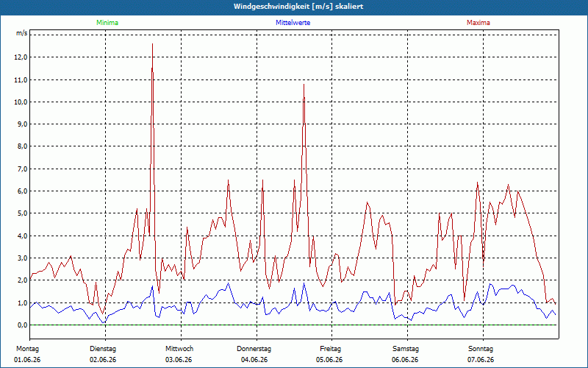This screenshot has width=588, height=368.
Task: Click the Mittwoch day label
Action: pyautogui.click(x=179, y=349)
